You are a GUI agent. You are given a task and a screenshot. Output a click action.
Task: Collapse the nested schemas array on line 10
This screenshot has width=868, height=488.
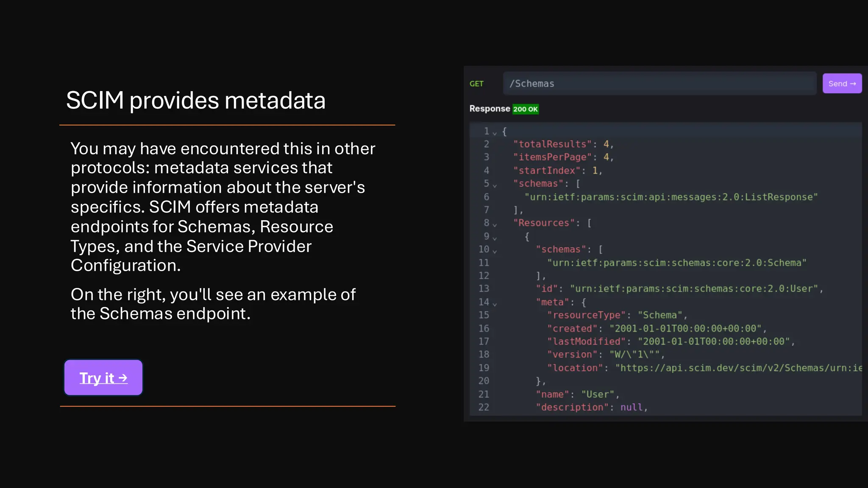click(495, 251)
